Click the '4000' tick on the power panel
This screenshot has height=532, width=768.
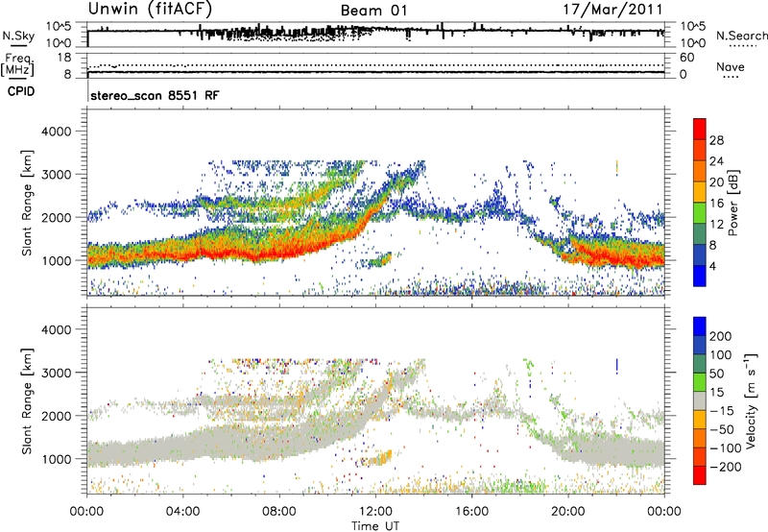[x=56, y=132]
